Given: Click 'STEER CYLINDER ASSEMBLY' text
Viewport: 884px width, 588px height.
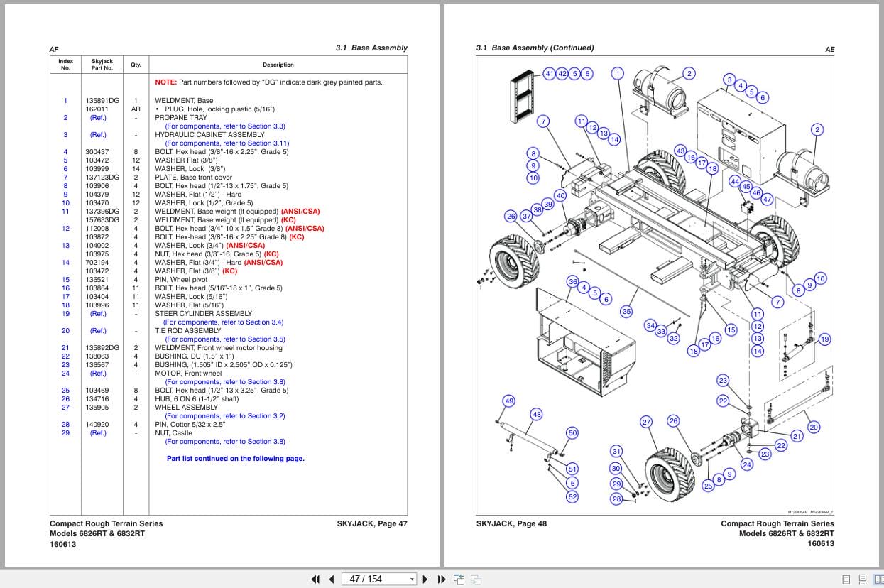Looking at the screenshot, I should pos(203,314).
